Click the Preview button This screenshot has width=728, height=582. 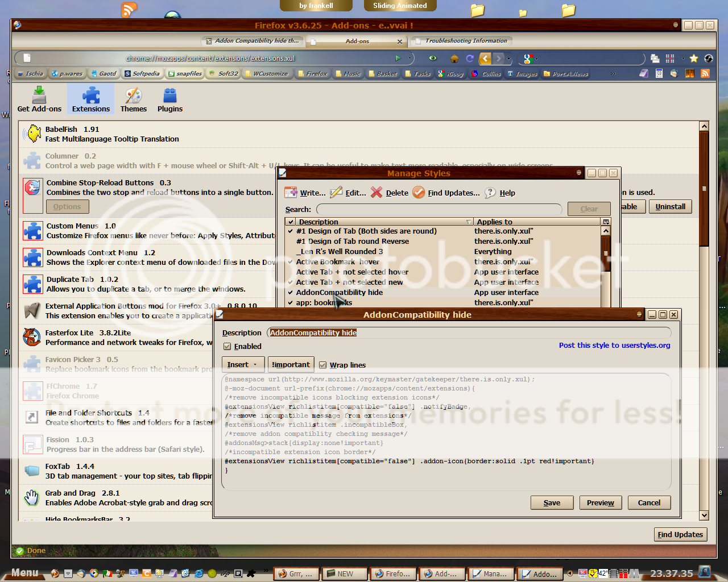pos(601,502)
